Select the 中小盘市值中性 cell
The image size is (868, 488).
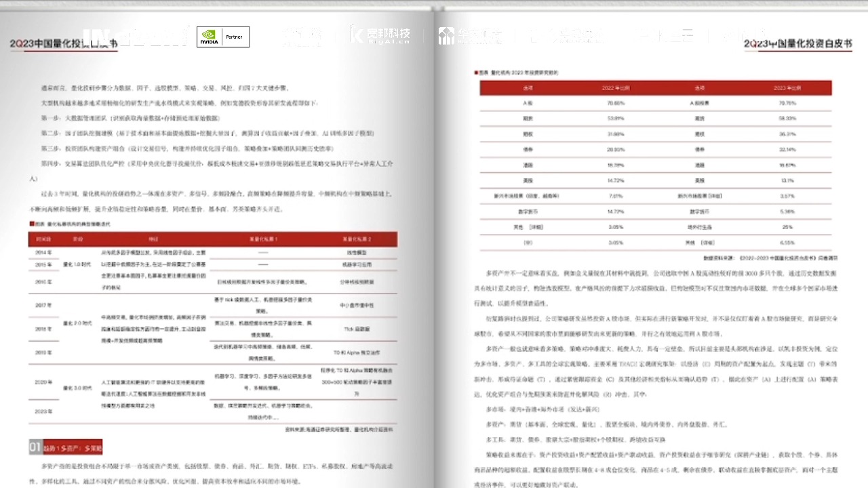[x=357, y=305]
